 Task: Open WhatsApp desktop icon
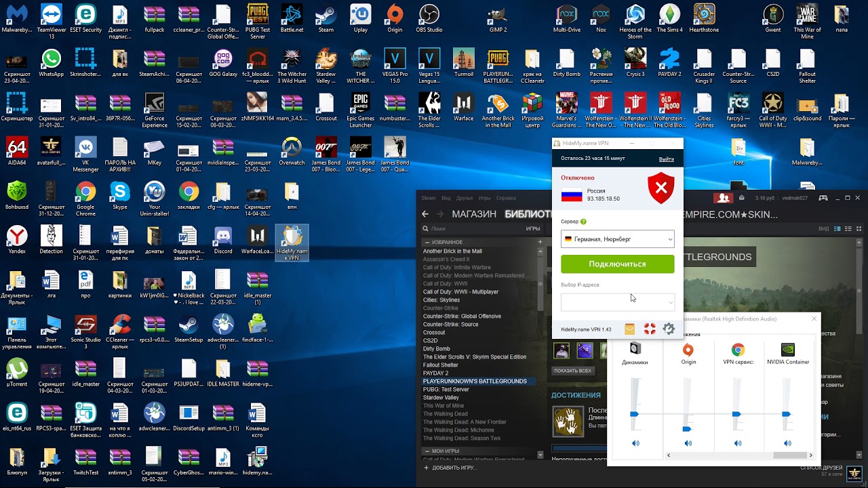tap(51, 63)
